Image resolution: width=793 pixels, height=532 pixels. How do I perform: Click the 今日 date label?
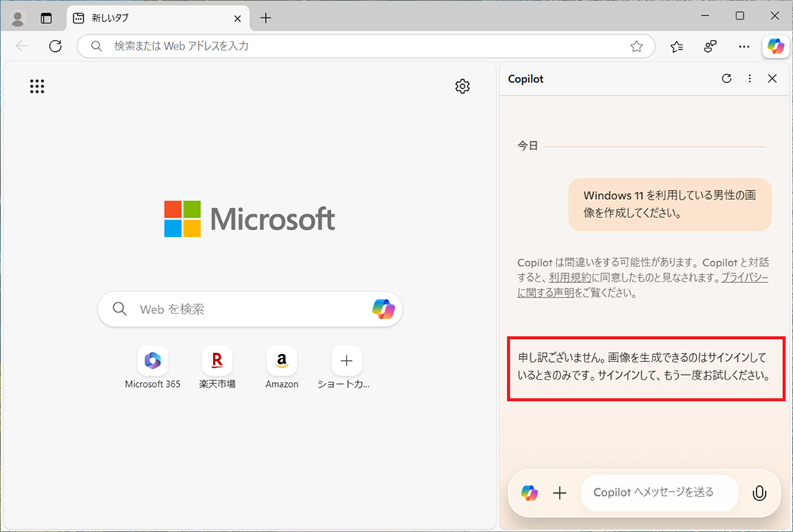point(527,146)
